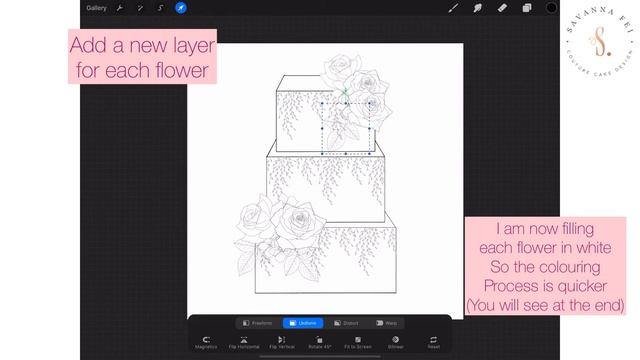This screenshot has width=640, height=360.
Task: Open the Layers panel
Action: (527, 8)
